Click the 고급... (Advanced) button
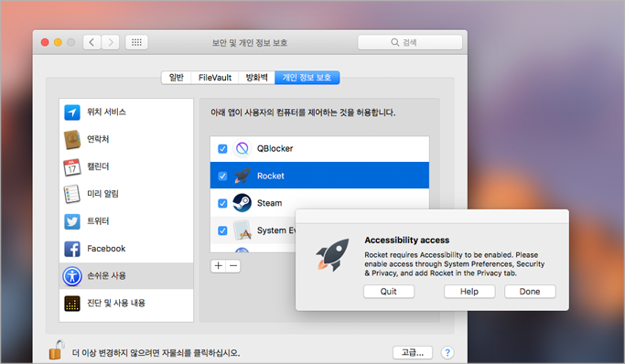 pos(413,352)
